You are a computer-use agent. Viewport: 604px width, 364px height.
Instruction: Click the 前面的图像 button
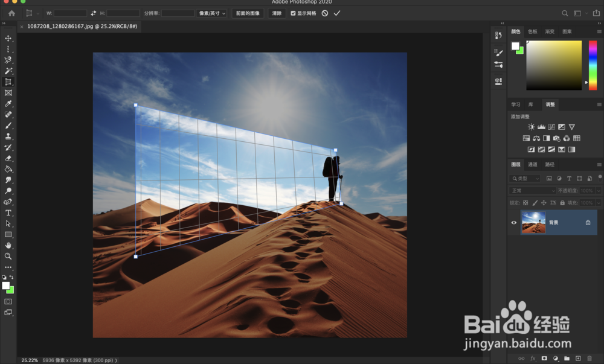[248, 13]
